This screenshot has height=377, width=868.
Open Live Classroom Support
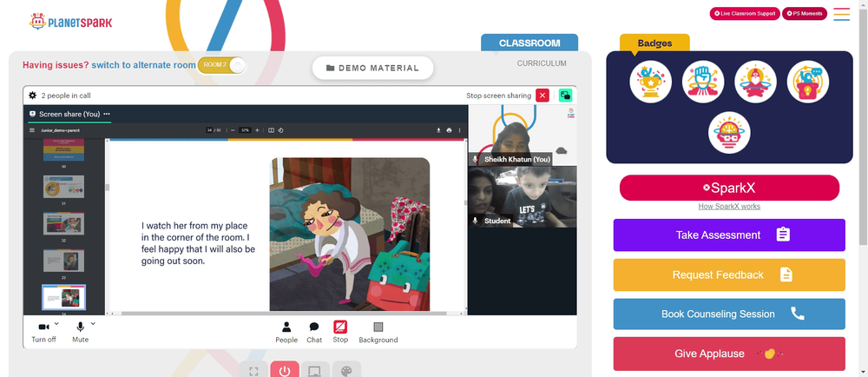[x=745, y=13]
